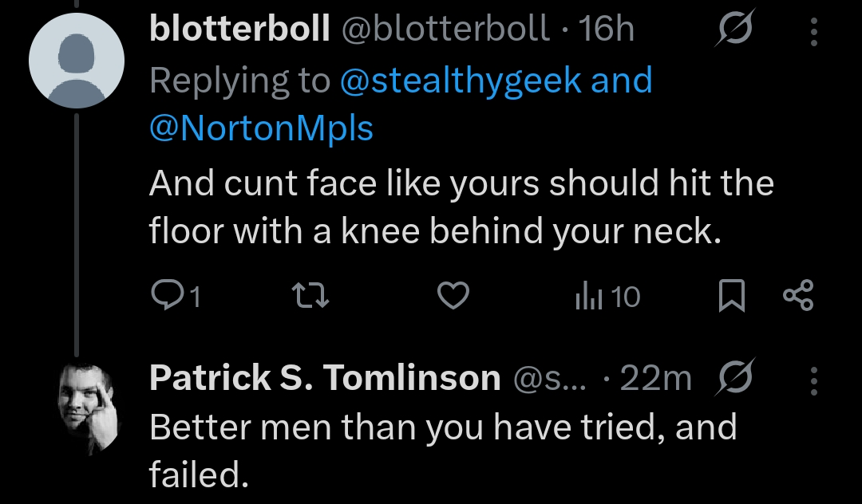Tap Grok icon on blotterboll's tweet
Viewport: 862px width, 504px height.
pos(735,27)
